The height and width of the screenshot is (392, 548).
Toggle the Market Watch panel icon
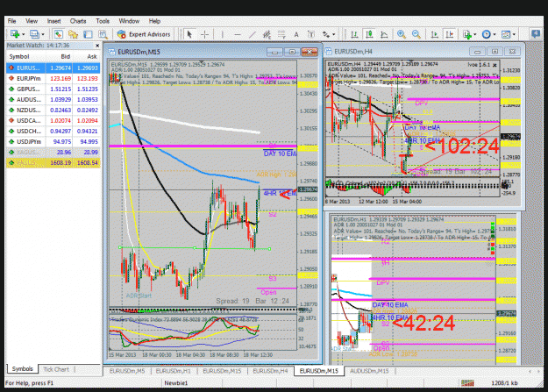pyautogui.click(x=59, y=34)
